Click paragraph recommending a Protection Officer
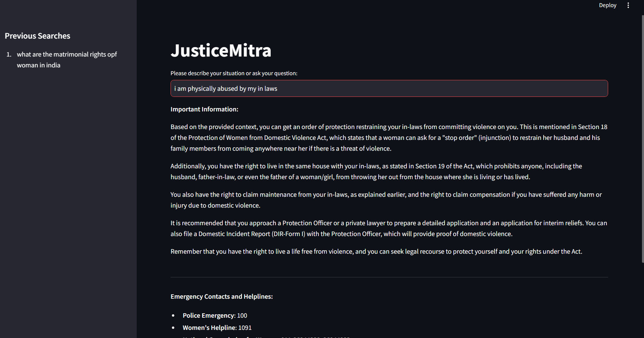This screenshot has width=644, height=338. pyautogui.click(x=389, y=228)
